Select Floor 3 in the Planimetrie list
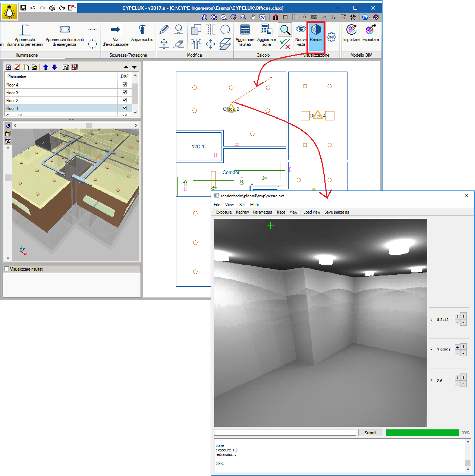 point(61,93)
